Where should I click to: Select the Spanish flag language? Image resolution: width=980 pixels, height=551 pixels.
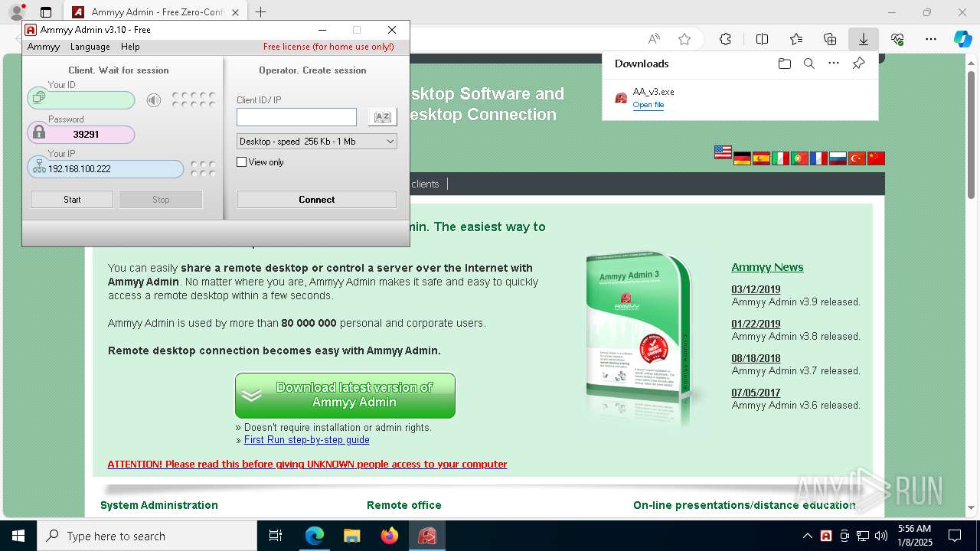(x=761, y=158)
